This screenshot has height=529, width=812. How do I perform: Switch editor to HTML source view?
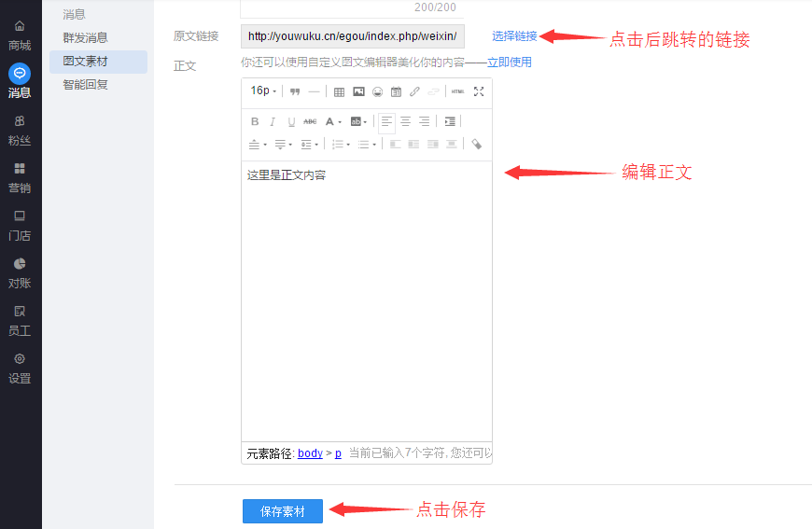[x=457, y=91]
